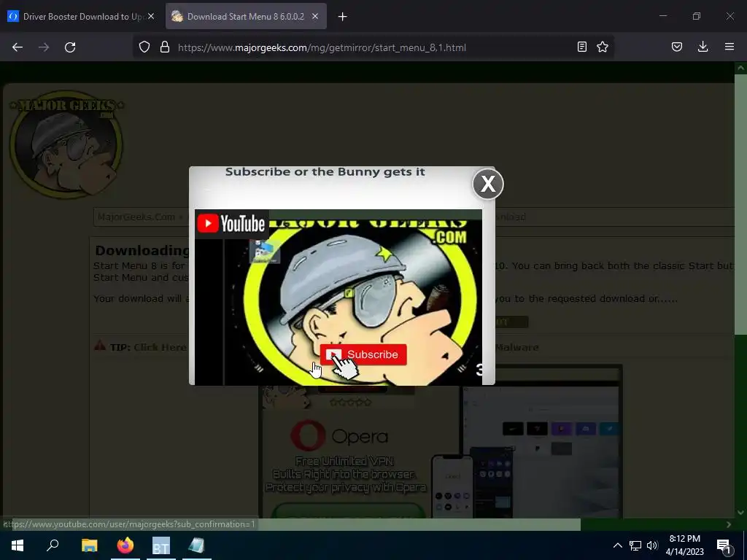Click the red YouTube Subscribe button
The height and width of the screenshot is (560, 747).
(x=363, y=354)
